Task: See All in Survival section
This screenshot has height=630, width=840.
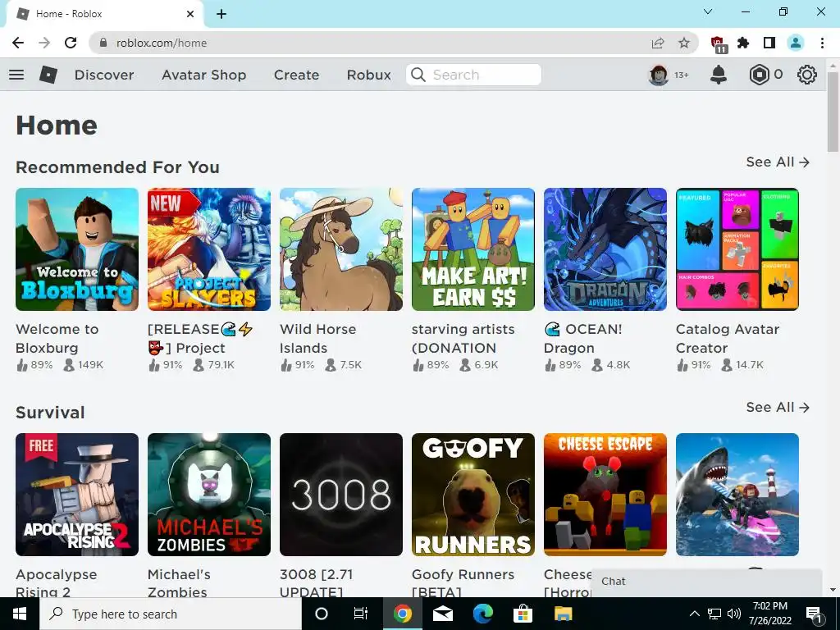Action: click(x=778, y=407)
